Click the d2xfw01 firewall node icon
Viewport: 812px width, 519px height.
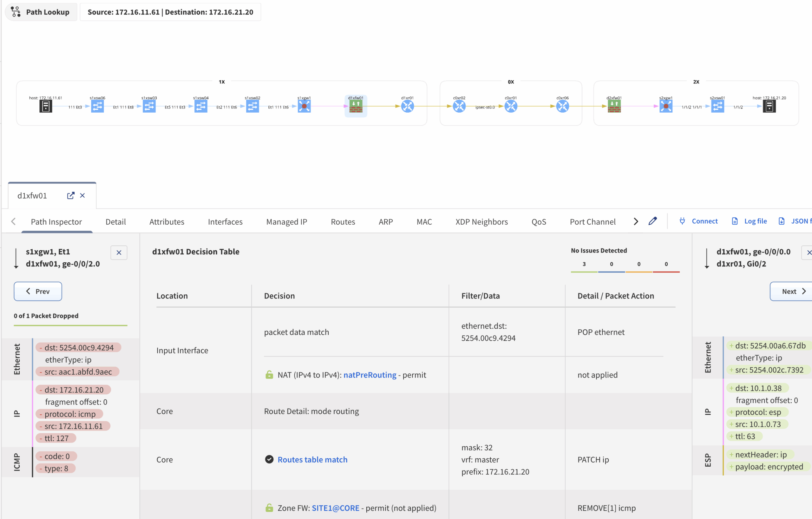pos(614,106)
